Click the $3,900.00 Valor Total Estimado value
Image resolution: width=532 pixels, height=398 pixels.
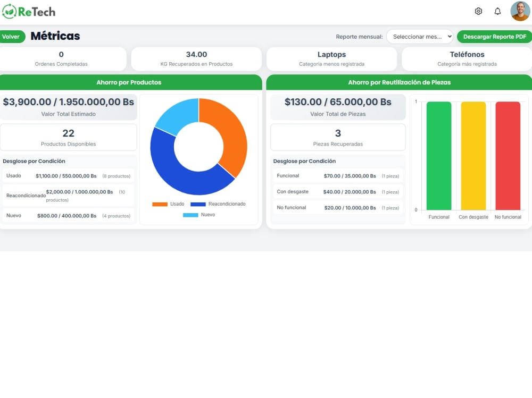tap(69, 102)
